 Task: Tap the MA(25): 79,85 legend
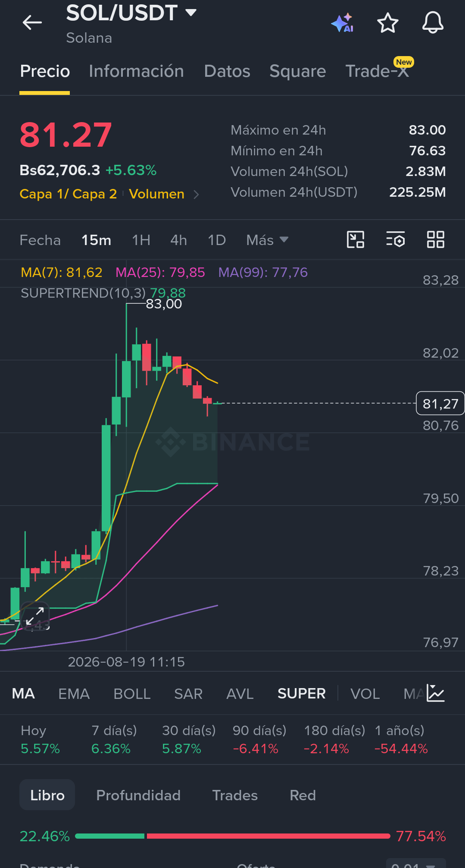click(160, 272)
